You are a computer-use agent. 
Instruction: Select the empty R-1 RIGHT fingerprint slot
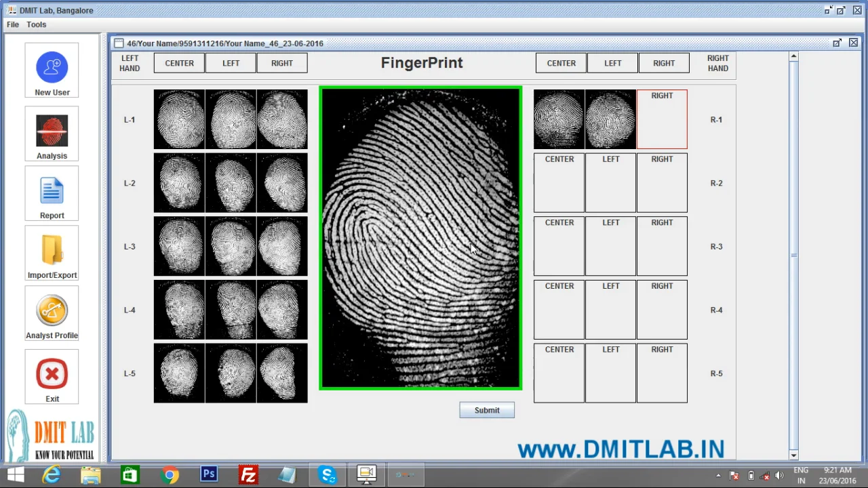point(662,120)
